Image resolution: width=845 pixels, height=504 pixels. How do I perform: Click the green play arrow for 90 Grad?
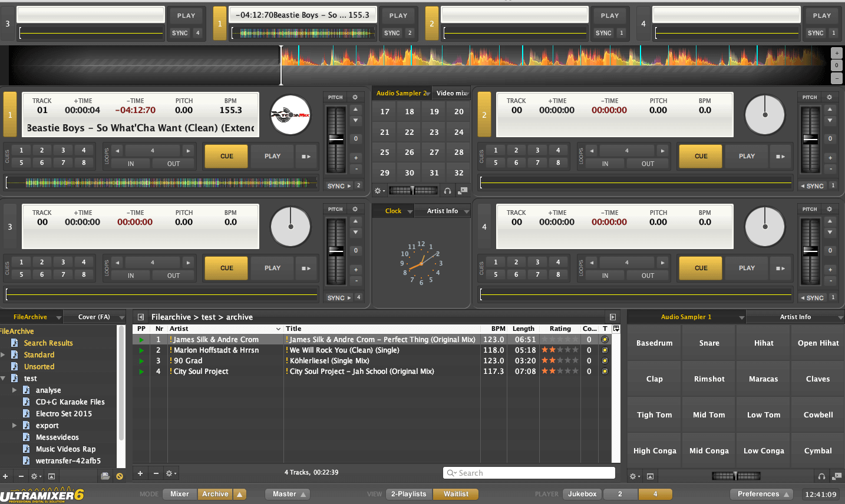[141, 361]
